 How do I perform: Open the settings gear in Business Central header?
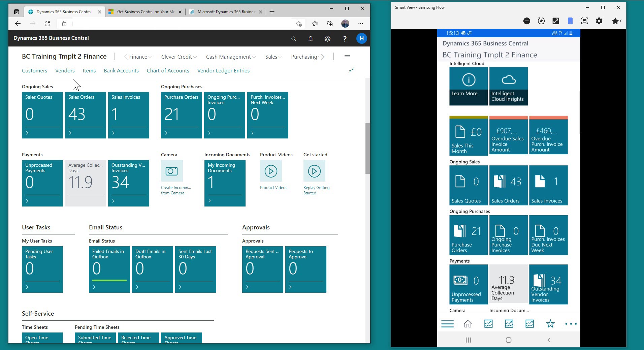coord(327,39)
